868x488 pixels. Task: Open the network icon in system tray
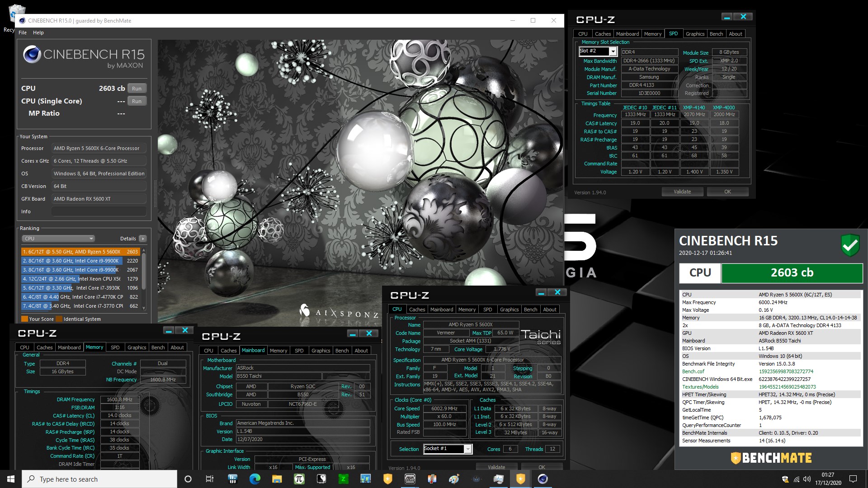coord(797,479)
